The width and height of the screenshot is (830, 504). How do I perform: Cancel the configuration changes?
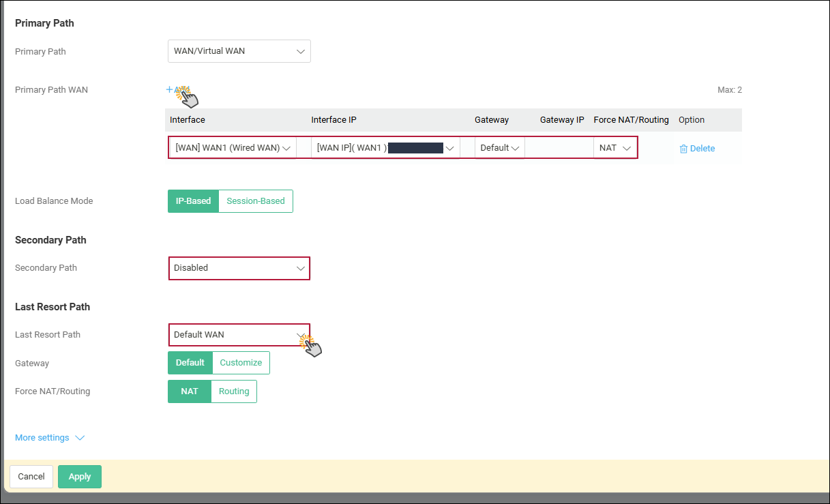[x=31, y=477]
